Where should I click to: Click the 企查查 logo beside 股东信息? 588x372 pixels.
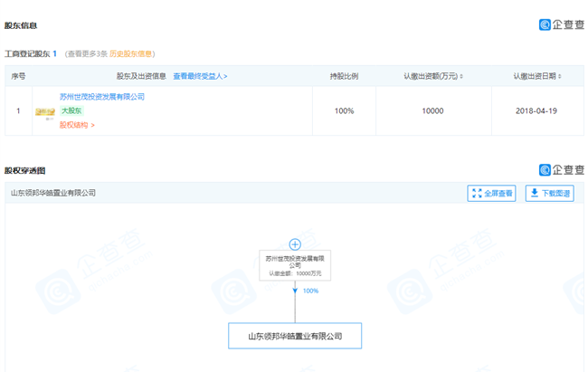(562, 25)
